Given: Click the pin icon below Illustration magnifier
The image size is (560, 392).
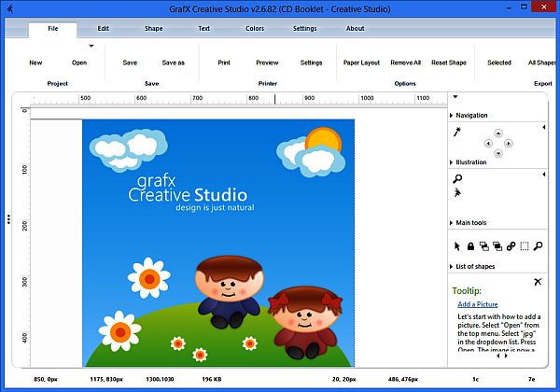Looking at the screenshot, I should (457, 193).
